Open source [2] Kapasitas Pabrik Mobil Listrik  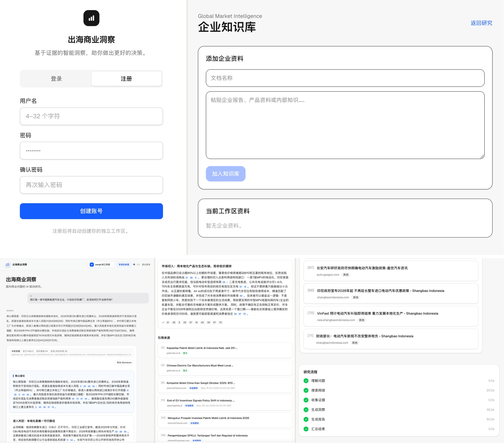pyautogui.click(x=225, y=350)
